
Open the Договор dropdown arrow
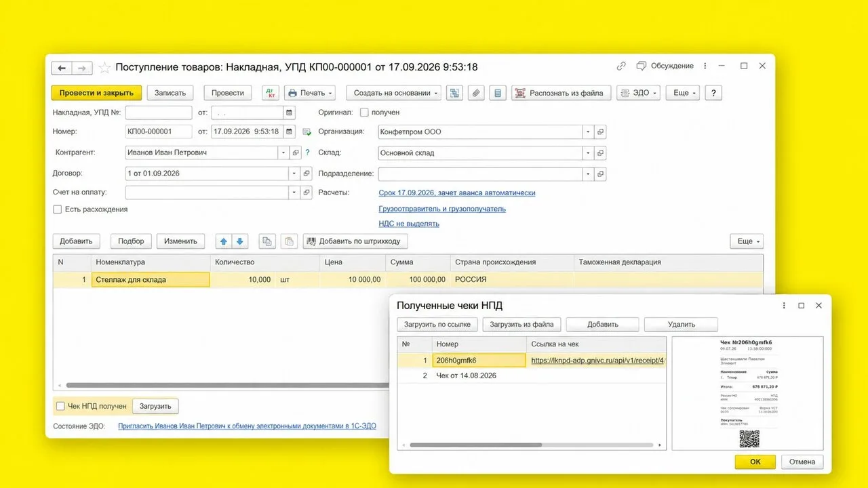pos(294,174)
